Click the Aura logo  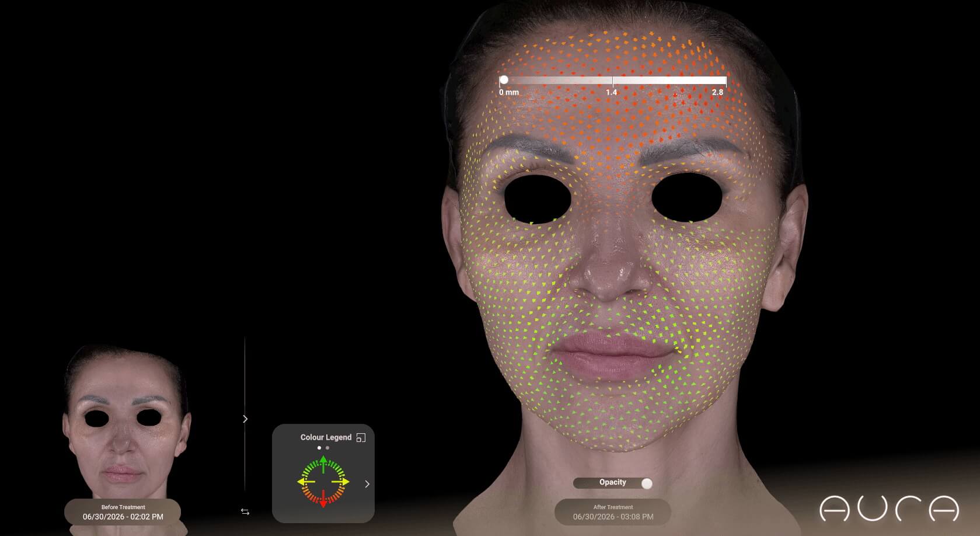(889, 508)
